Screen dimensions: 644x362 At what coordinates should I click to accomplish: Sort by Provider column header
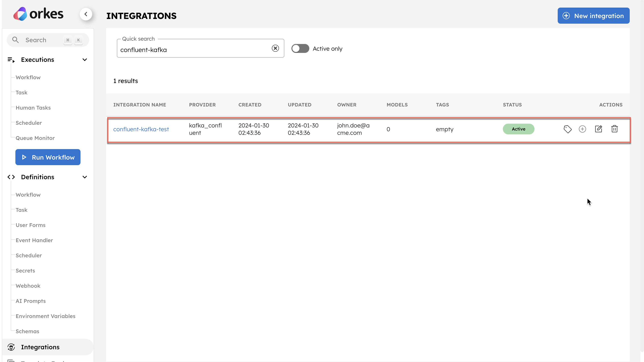tap(202, 105)
